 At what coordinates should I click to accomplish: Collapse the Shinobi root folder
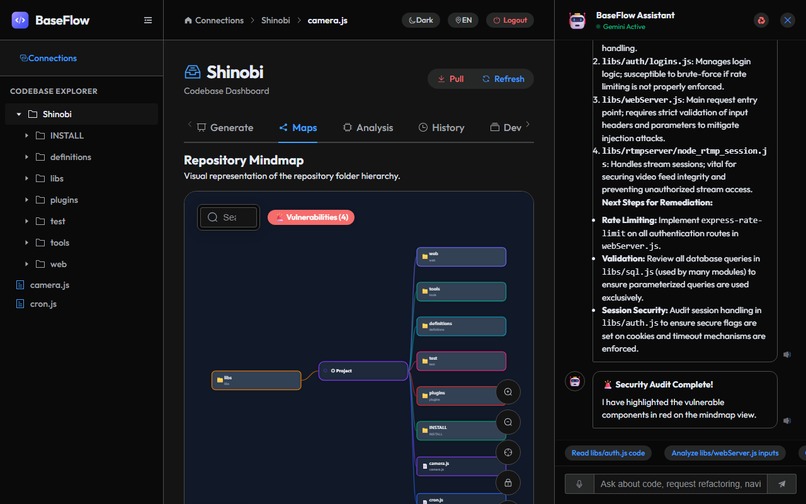pyautogui.click(x=19, y=114)
